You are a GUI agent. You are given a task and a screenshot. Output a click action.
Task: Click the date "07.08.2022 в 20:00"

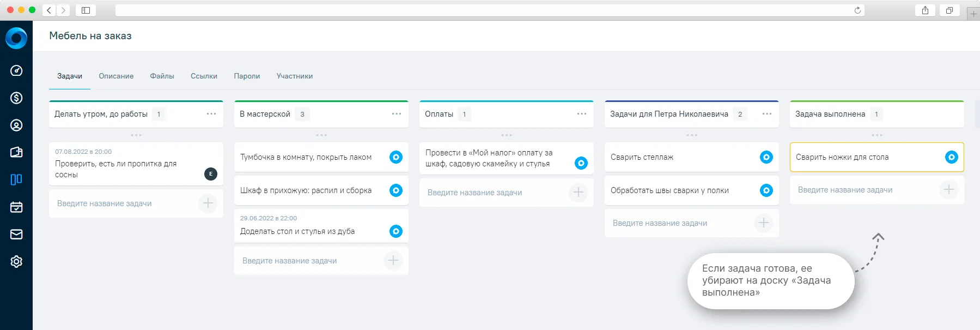point(83,152)
